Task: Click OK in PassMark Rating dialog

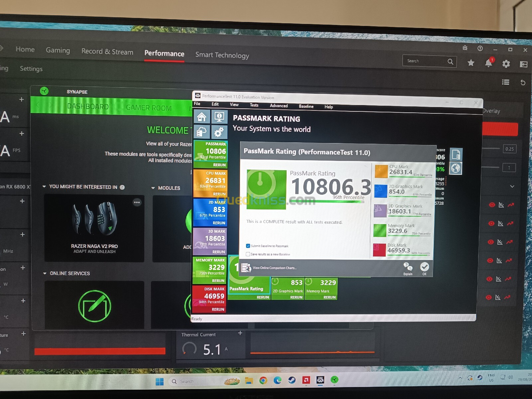Action: [425, 269]
